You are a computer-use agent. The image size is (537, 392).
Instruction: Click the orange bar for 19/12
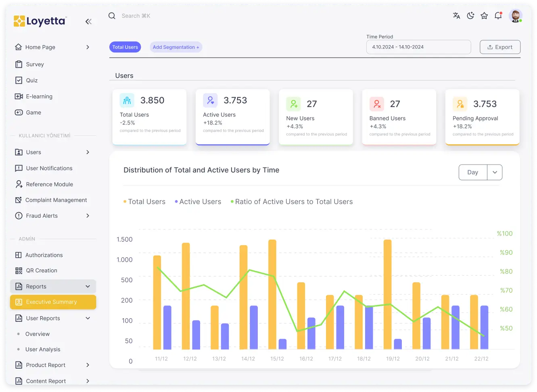pyautogui.click(x=387, y=294)
